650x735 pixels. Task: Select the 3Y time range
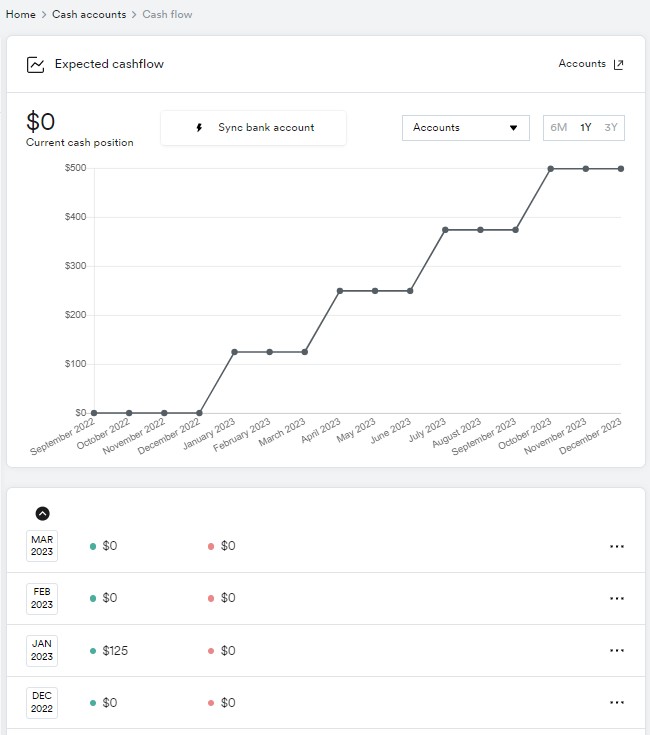pyautogui.click(x=611, y=128)
